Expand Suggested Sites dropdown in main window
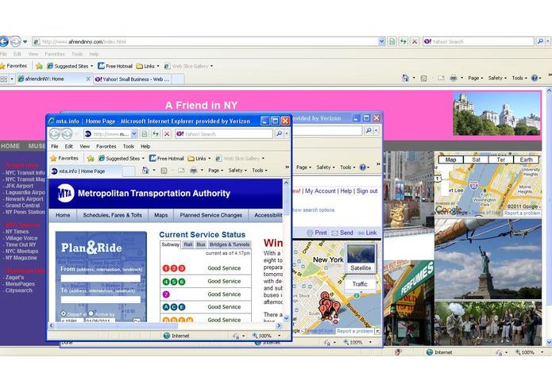552x392 pixels. (x=91, y=66)
